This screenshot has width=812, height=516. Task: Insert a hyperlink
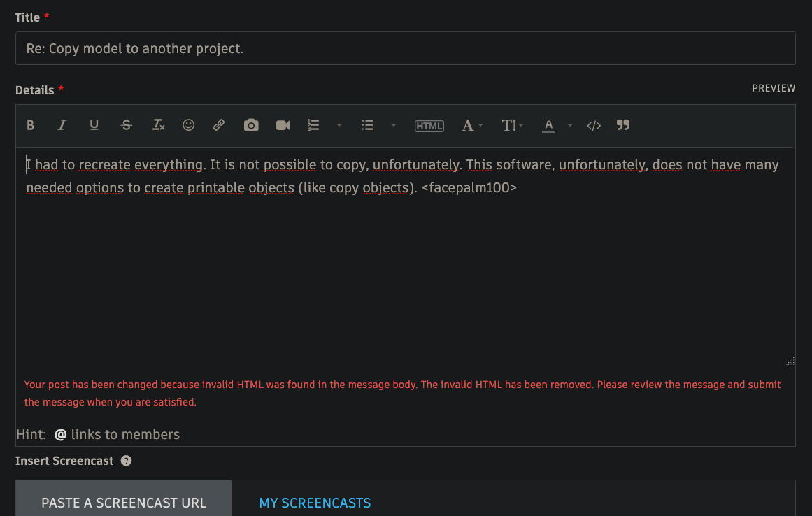pos(218,125)
